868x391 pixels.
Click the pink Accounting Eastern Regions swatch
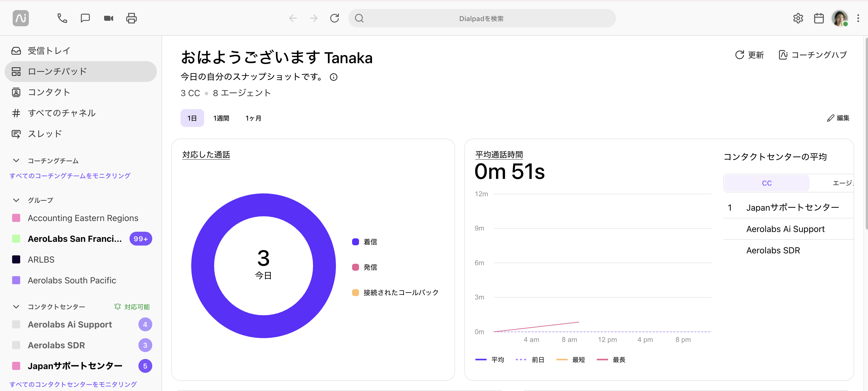[16, 218]
